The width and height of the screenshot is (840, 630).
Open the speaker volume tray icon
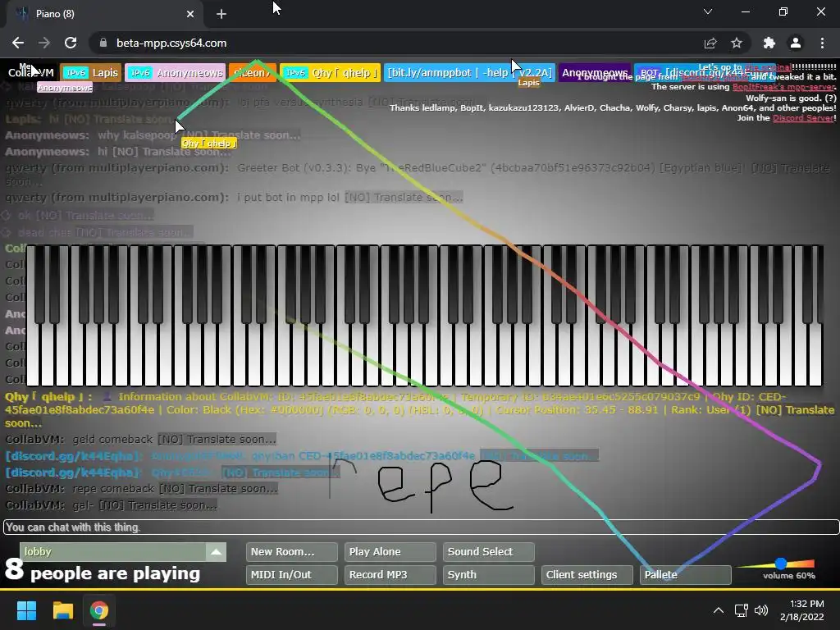[761, 610]
